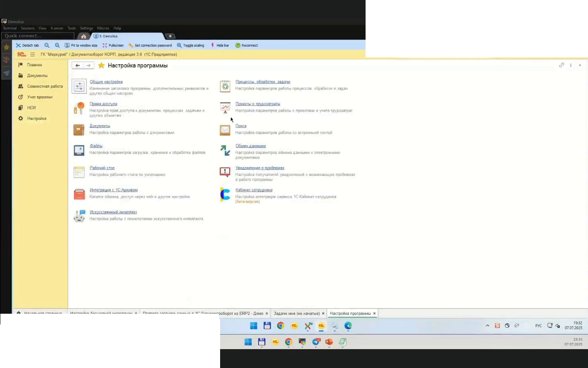Click the paper plane icon in the MobaXterm side strip
The image size is (588, 368).
(x=7, y=73)
